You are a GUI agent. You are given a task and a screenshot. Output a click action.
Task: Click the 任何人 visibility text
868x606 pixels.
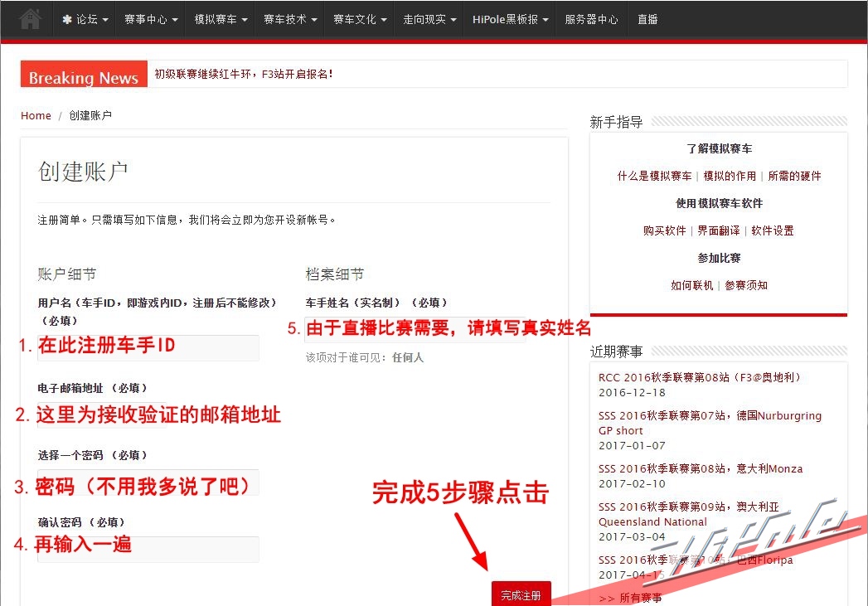(x=407, y=358)
